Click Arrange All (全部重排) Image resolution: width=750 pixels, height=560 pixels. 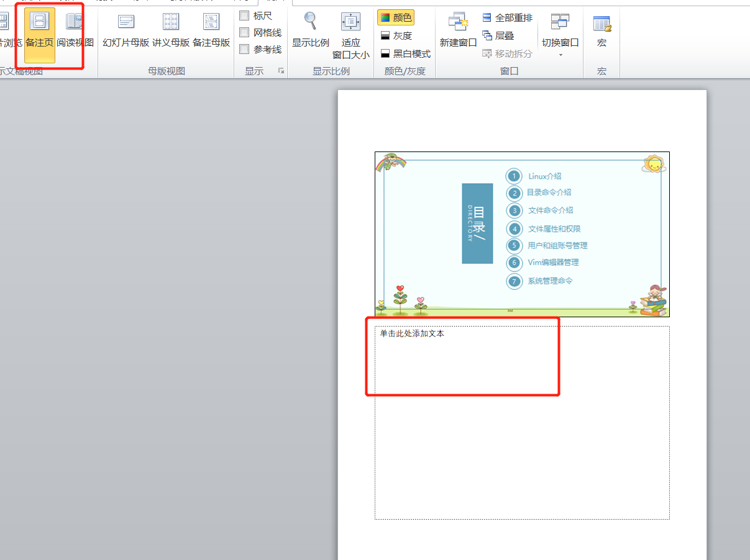[507, 17]
